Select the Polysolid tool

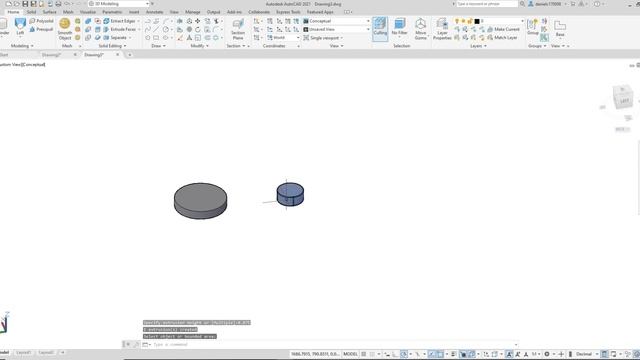point(41,21)
